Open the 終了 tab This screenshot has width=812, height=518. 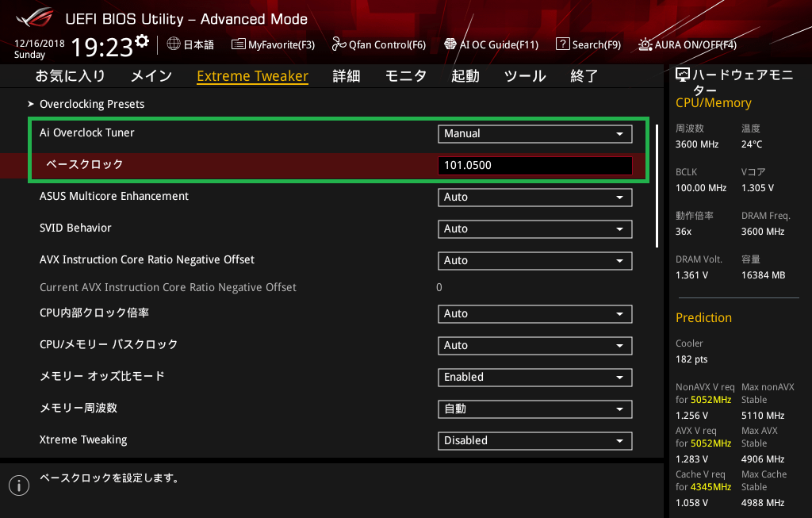pyautogui.click(x=584, y=76)
